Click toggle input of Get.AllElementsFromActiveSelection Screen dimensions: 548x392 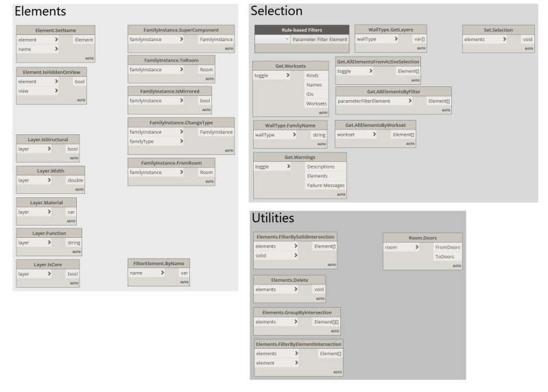click(355, 71)
